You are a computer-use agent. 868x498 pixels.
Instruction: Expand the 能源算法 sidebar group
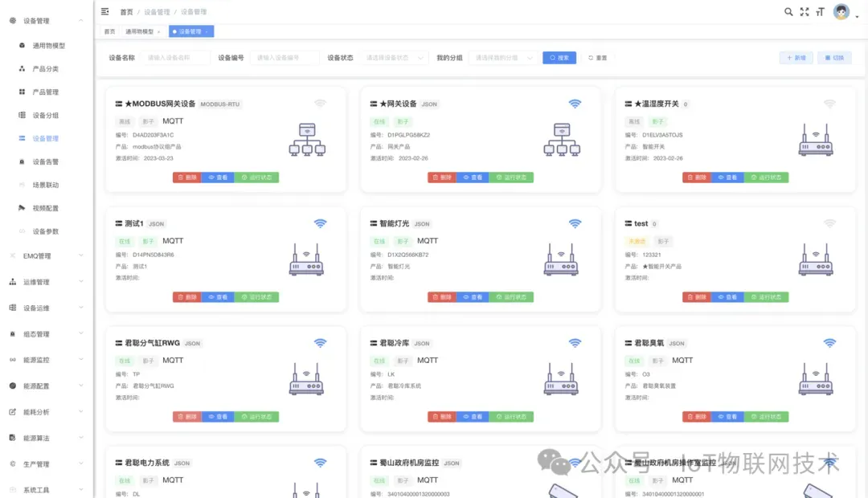(x=47, y=438)
